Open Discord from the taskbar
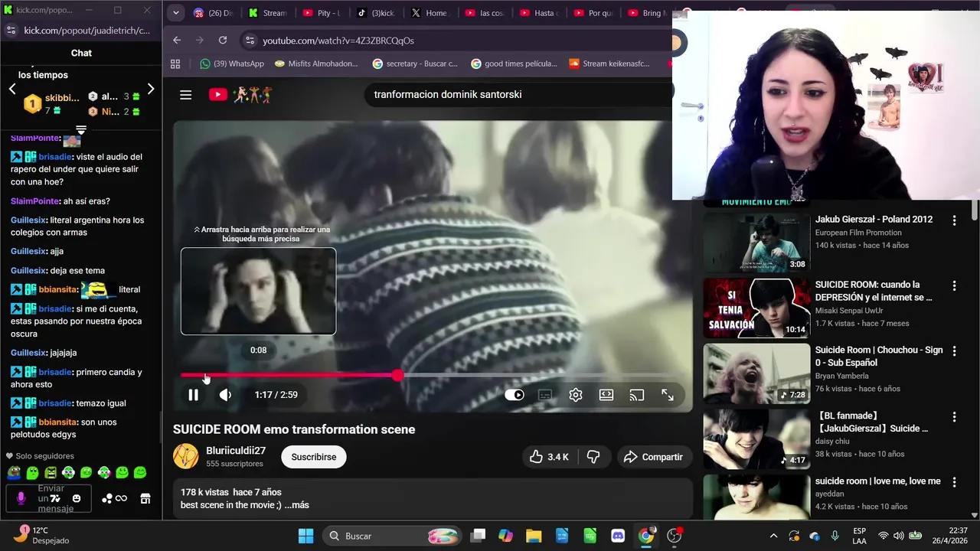This screenshot has width=980, height=551. click(618, 536)
